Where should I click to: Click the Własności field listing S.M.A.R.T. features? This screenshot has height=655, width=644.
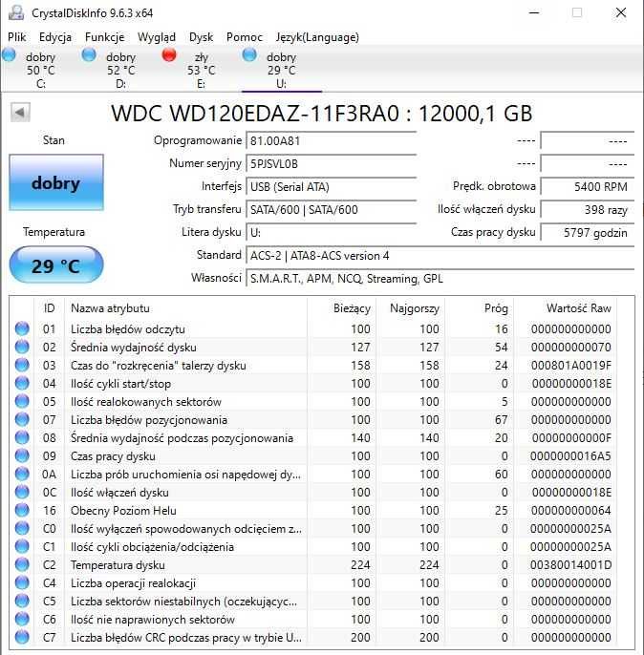point(440,279)
